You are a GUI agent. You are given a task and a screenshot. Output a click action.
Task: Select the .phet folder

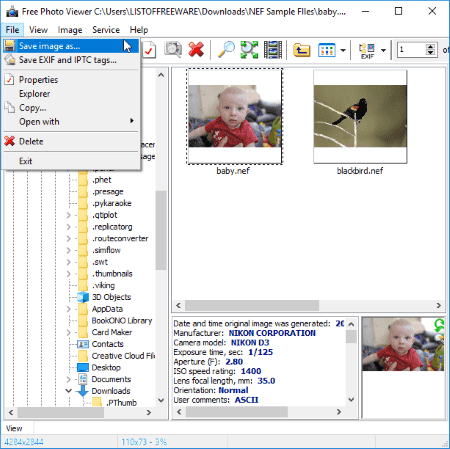point(102,180)
